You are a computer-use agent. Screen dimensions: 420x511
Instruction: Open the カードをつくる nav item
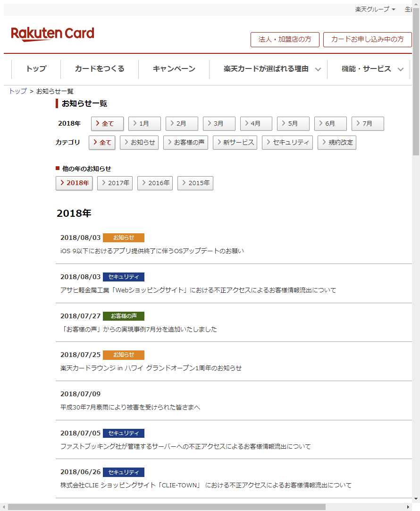click(x=100, y=69)
